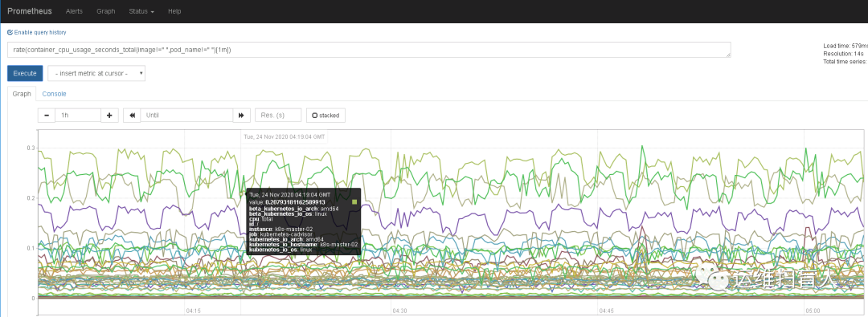Click the fast-forward arrows to move end time forward
The image size is (868, 317).
coord(241,115)
